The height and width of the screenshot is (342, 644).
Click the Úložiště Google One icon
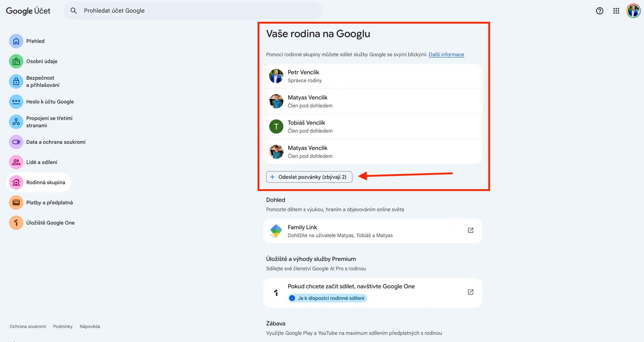[x=16, y=222]
